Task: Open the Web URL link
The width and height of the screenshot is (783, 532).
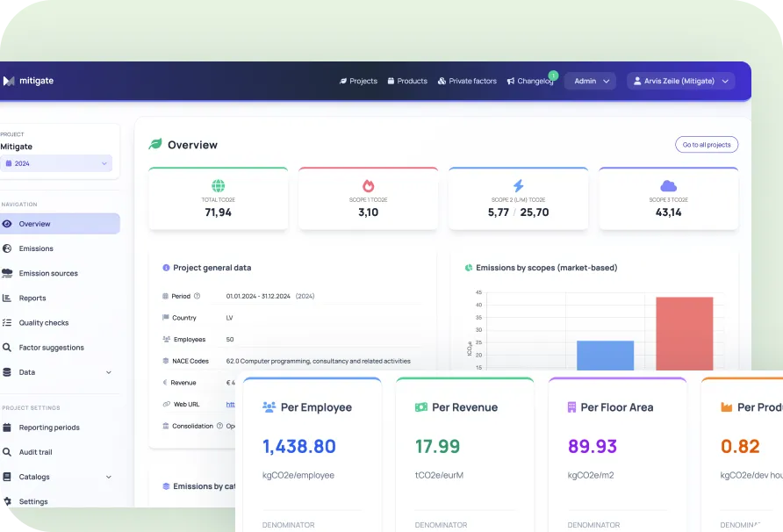Action: coord(230,404)
